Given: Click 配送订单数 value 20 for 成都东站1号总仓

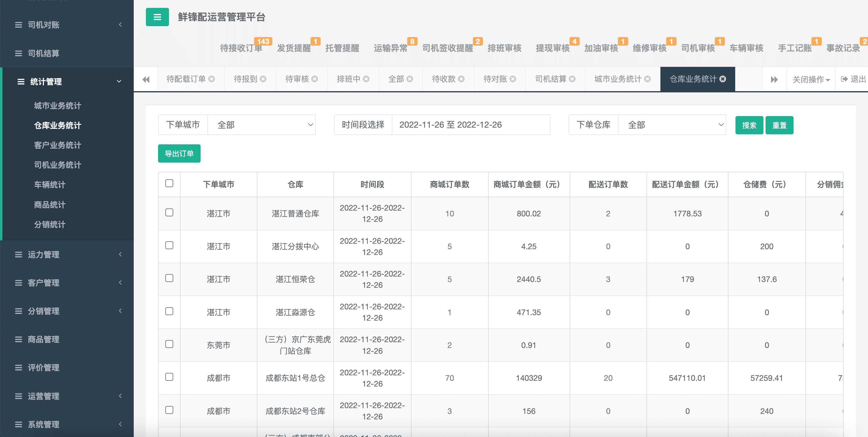Looking at the screenshot, I should [608, 378].
